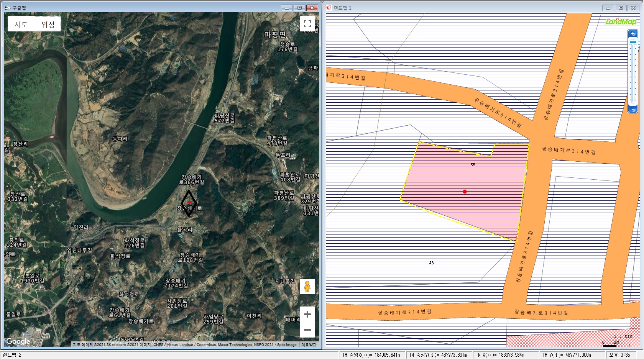Click the 지내울길 label

pos(285,281)
